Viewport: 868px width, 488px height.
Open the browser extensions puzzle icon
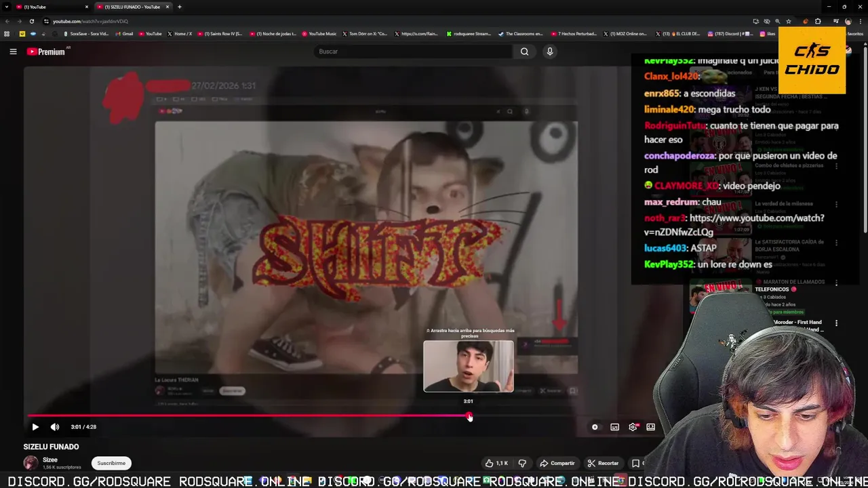tap(818, 21)
